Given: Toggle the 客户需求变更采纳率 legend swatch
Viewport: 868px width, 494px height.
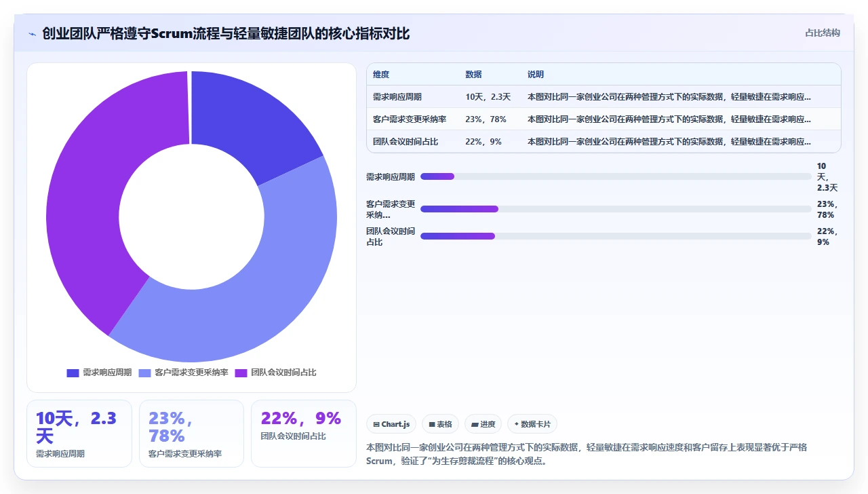Looking at the screenshot, I should point(144,373).
